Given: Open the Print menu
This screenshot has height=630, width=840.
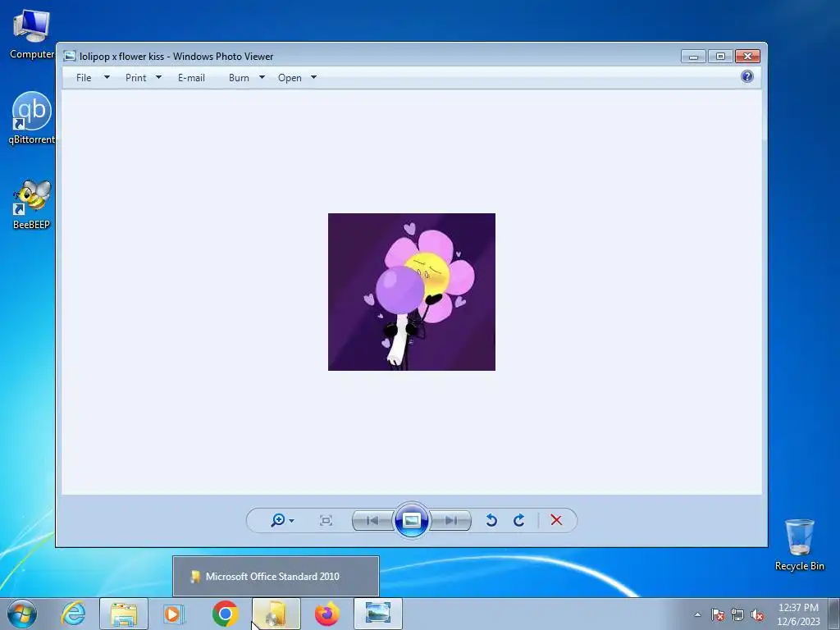Looking at the screenshot, I should (135, 78).
